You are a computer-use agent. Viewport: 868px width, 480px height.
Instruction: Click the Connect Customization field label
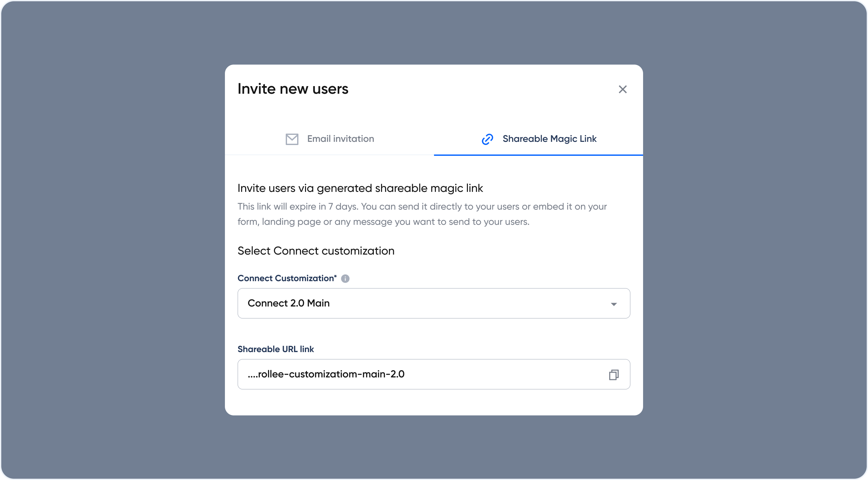click(x=287, y=278)
